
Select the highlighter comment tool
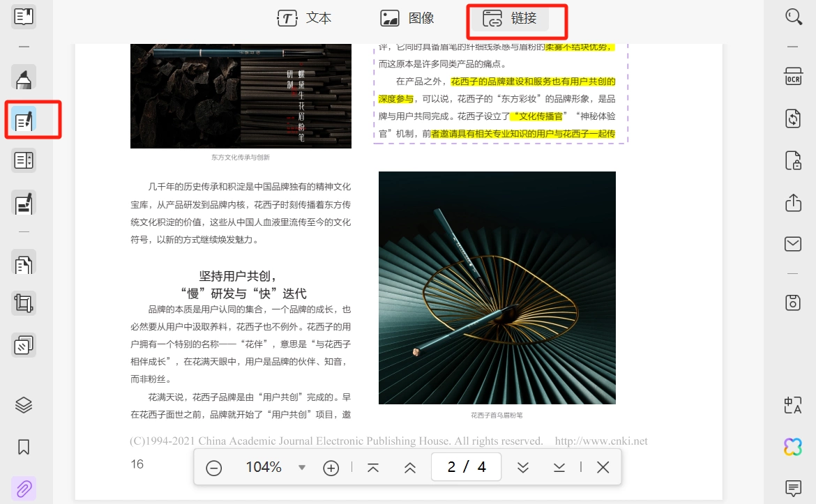pos(24,77)
